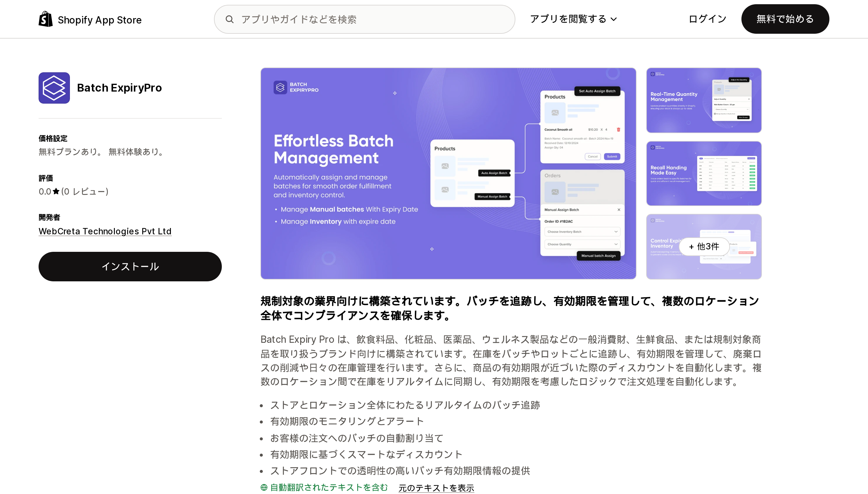868x494 pixels.
Task: Open the Recall Handing Made Easy thumbnail
Action: pyautogui.click(x=704, y=174)
